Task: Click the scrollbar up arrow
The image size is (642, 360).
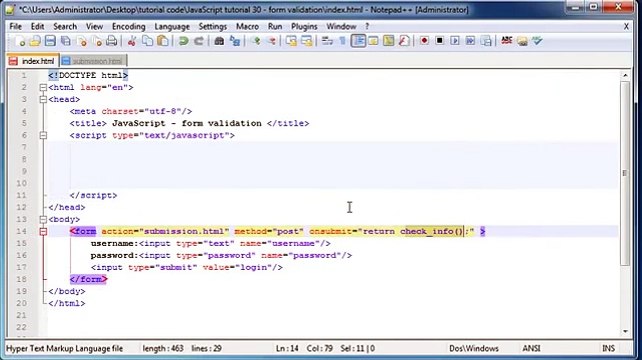Action: 625,75
